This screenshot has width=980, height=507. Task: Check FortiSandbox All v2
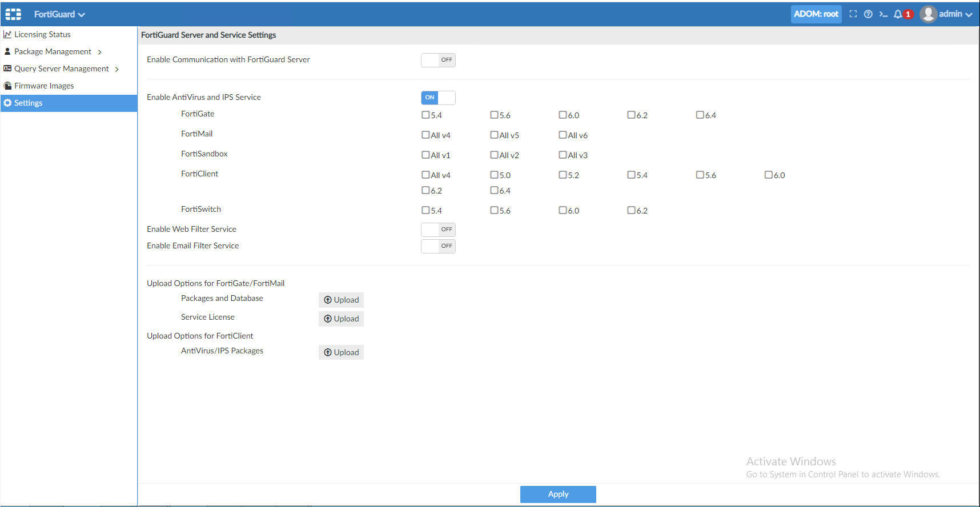[x=494, y=155]
